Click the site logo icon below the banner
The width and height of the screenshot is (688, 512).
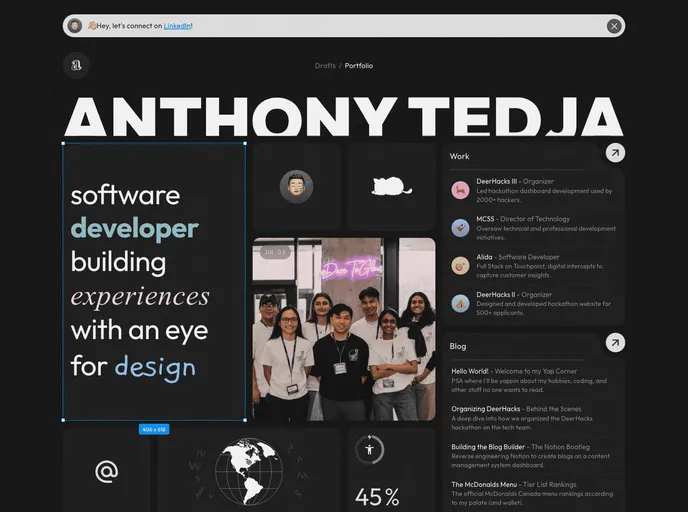75,66
